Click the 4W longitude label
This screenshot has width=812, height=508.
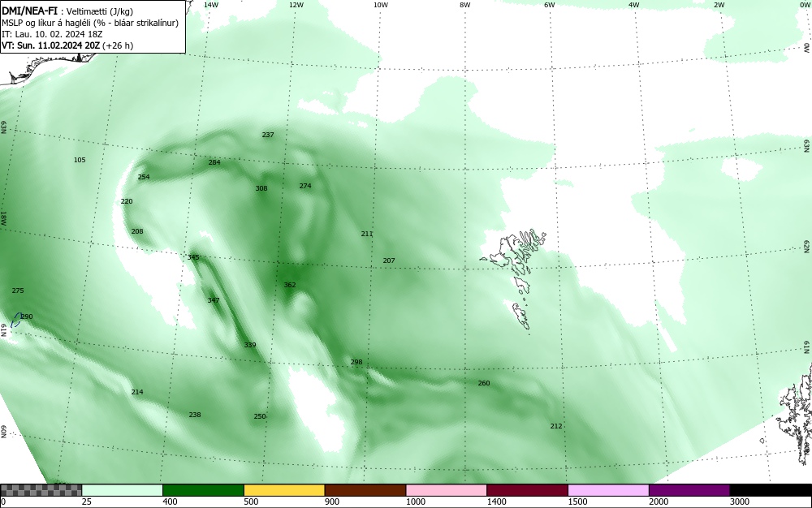[x=634, y=5]
